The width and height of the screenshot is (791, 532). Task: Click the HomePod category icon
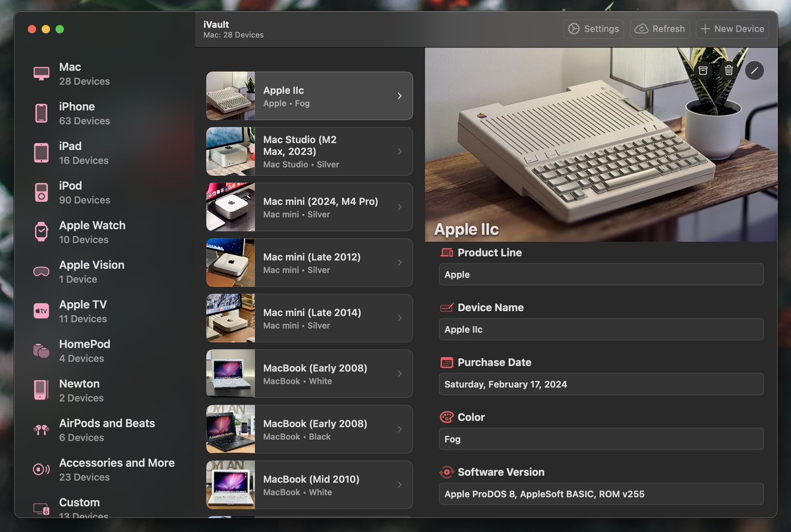pos(42,351)
